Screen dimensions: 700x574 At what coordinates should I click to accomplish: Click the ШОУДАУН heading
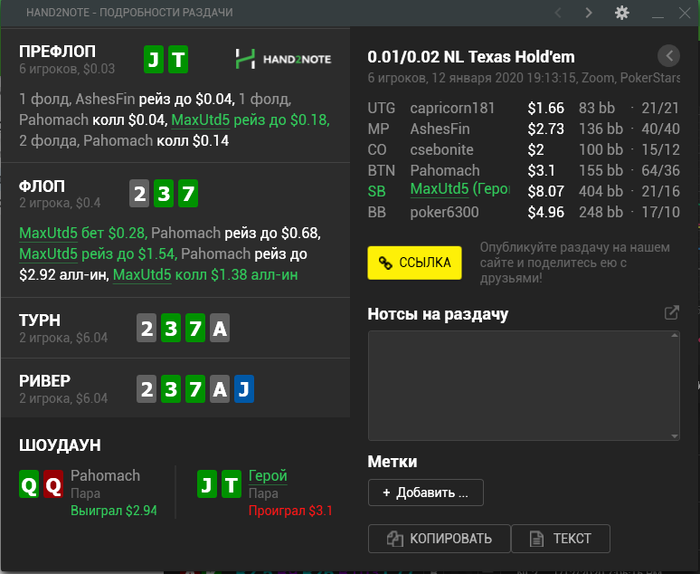[x=60, y=445]
